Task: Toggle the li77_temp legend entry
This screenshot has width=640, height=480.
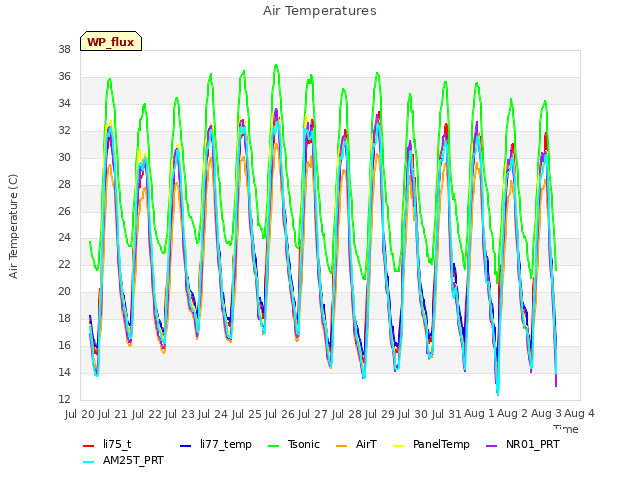Action: coord(216,444)
